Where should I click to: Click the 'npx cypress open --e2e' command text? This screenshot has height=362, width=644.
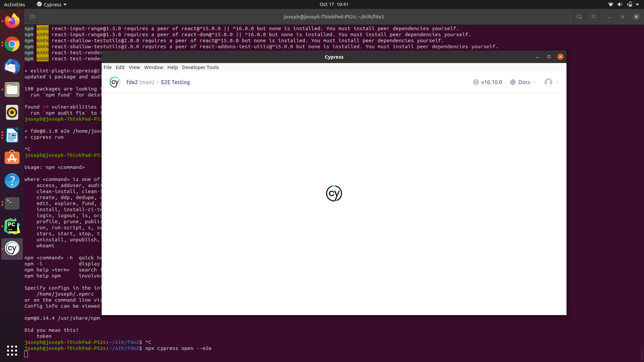[x=178, y=349]
